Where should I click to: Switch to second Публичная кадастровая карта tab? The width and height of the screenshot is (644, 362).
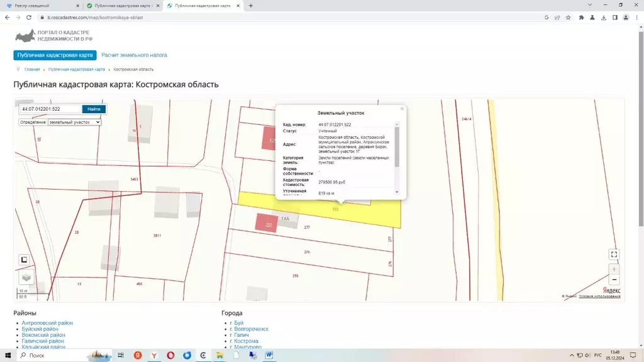tap(123, 6)
